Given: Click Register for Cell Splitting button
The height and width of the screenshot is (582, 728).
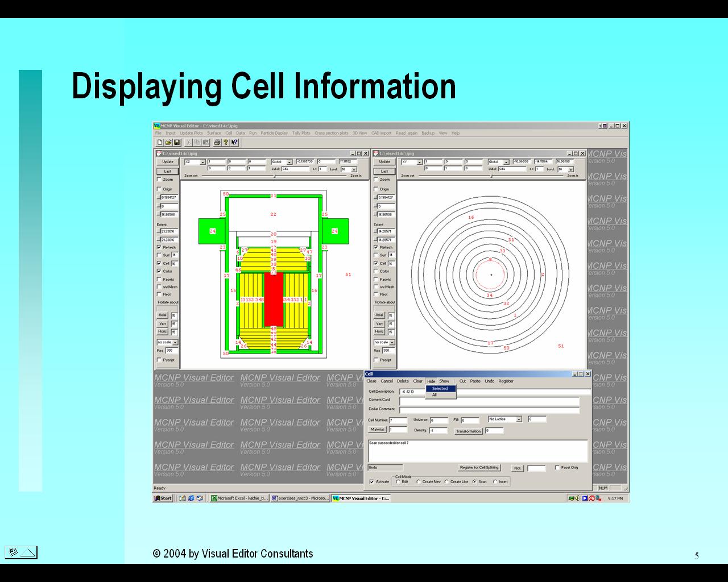Looking at the screenshot, I should 479,468.
